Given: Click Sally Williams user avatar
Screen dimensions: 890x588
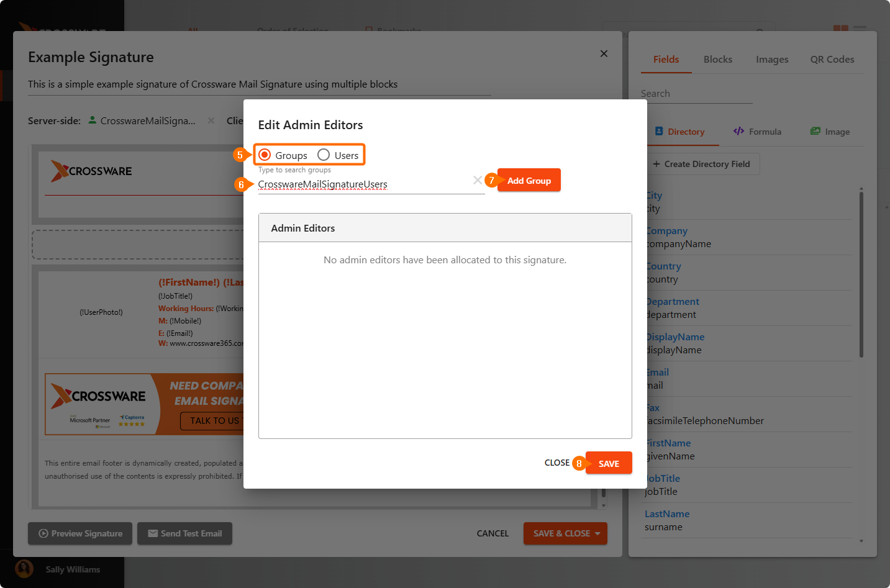Looking at the screenshot, I should tap(24, 569).
